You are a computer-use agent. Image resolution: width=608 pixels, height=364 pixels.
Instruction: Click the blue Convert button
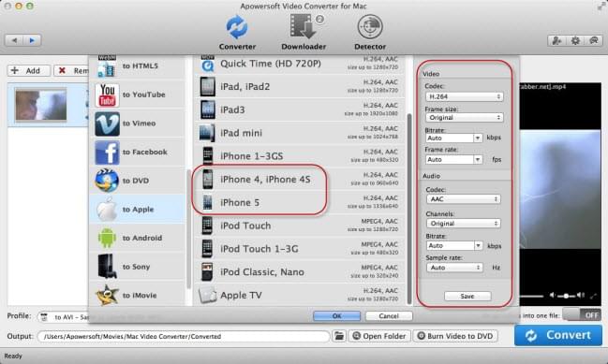(x=558, y=335)
